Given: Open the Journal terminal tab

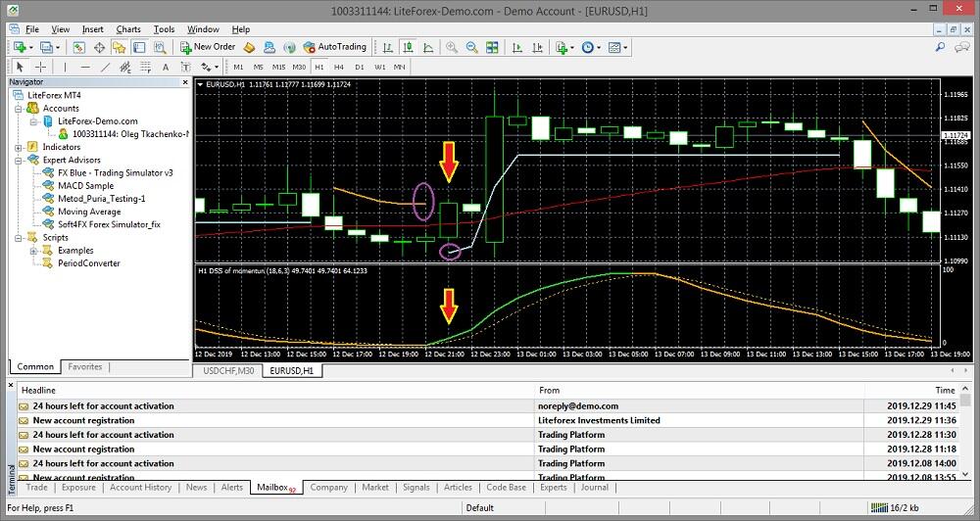Looking at the screenshot, I should click(594, 487).
